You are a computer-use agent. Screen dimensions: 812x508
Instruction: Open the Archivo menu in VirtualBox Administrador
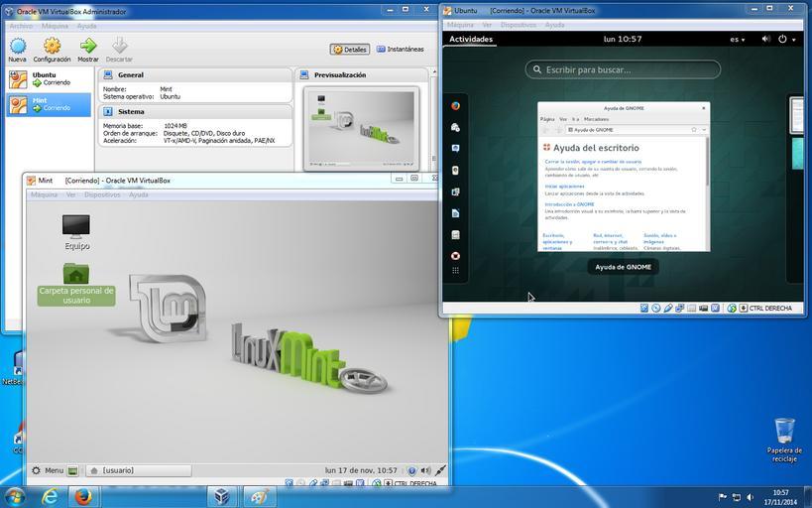point(20,26)
